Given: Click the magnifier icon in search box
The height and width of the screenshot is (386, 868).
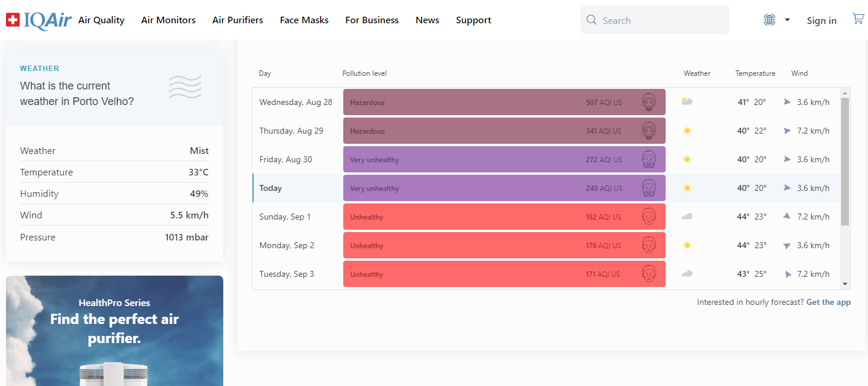Looking at the screenshot, I should click(x=592, y=20).
